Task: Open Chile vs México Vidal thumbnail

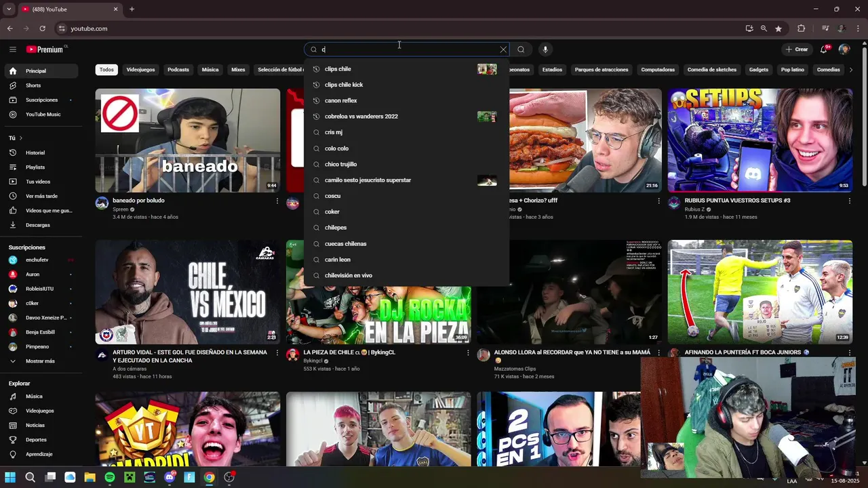Action: pyautogui.click(x=188, y=292)
